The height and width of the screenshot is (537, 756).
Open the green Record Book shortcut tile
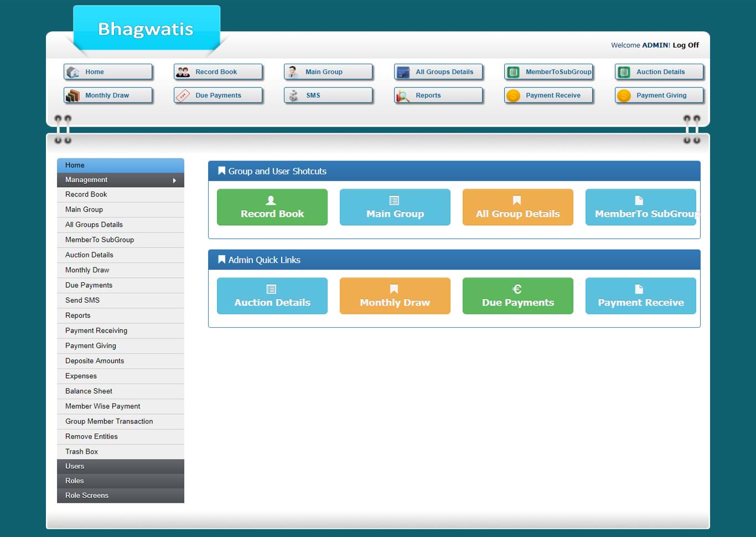[x=272, y=207]
